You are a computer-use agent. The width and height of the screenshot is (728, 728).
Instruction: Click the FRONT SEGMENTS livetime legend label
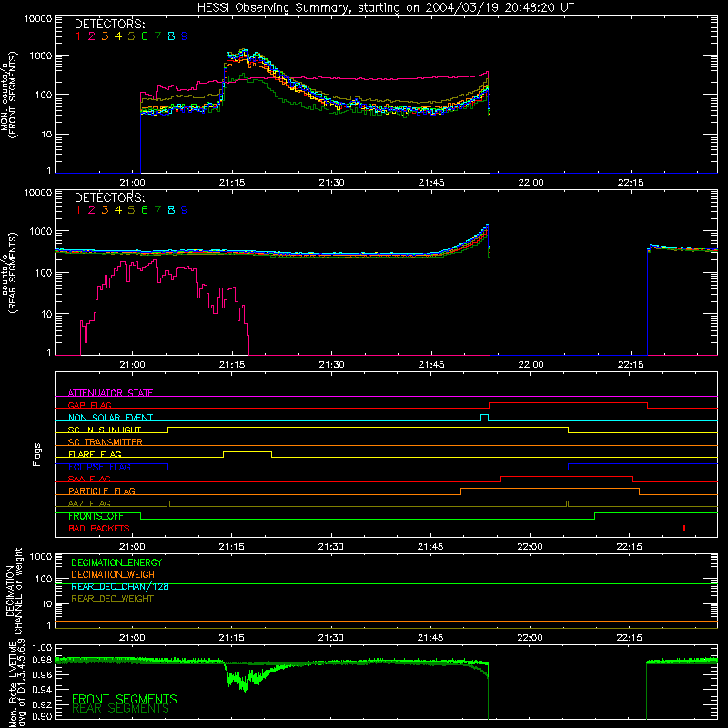(x=125, y=699)
